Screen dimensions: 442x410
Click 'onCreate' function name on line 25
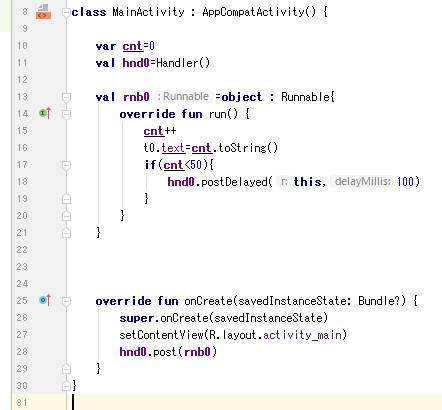click(x=208, y=301)
